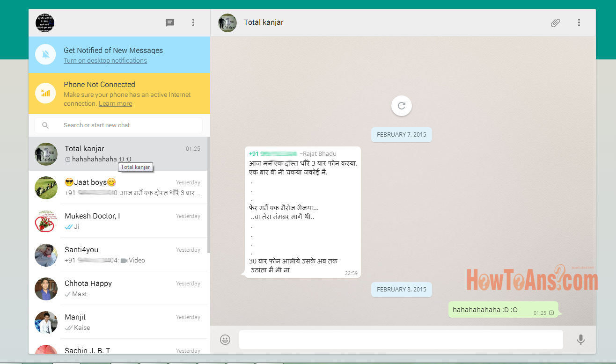Open the Mukesh Doctor chat
The image size is (616, 364).
(x=118, y=221)
